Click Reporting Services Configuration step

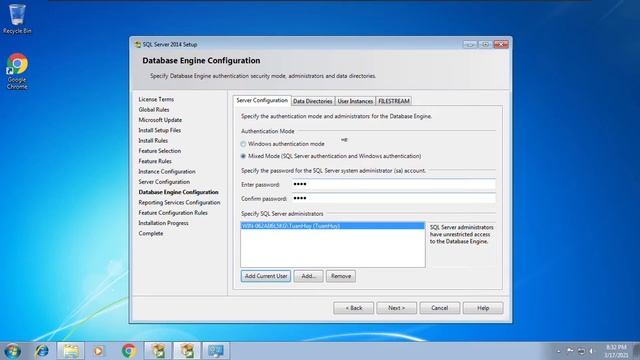179,202
